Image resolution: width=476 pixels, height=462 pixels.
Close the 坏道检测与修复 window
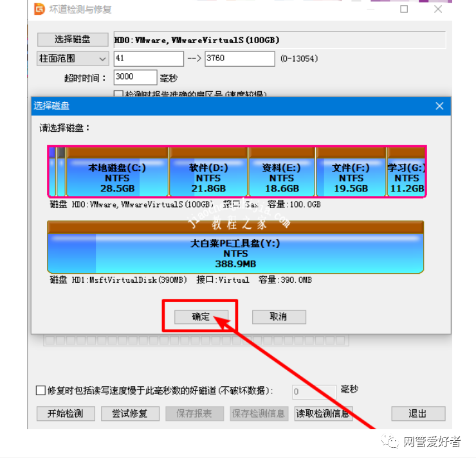pyautogui.click(x=438, y=9)
